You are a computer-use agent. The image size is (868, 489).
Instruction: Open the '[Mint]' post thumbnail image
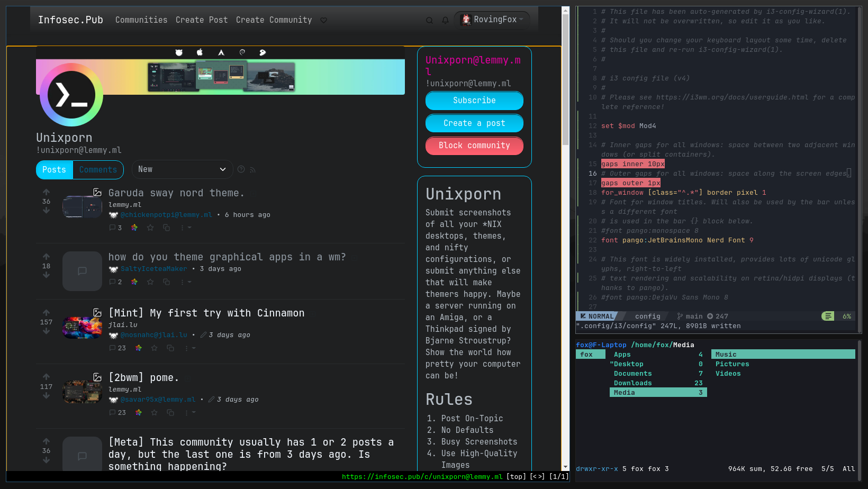[x=82, y=327]
